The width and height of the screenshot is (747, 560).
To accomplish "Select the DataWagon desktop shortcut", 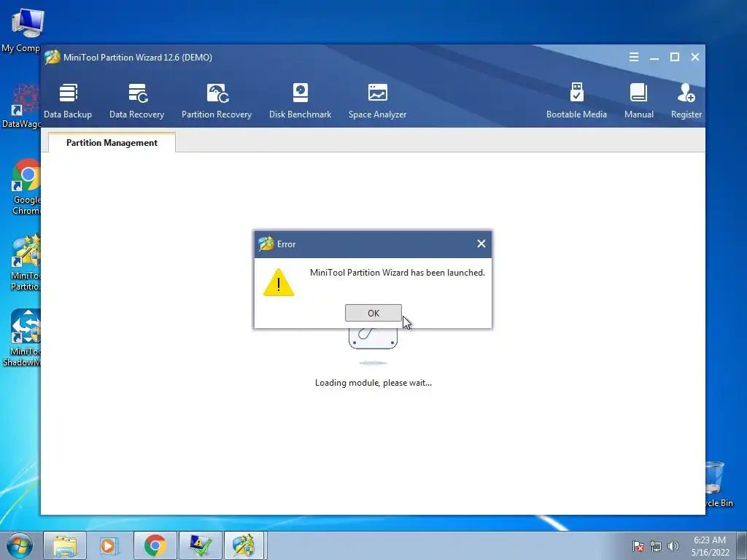I will coord(22,106).
